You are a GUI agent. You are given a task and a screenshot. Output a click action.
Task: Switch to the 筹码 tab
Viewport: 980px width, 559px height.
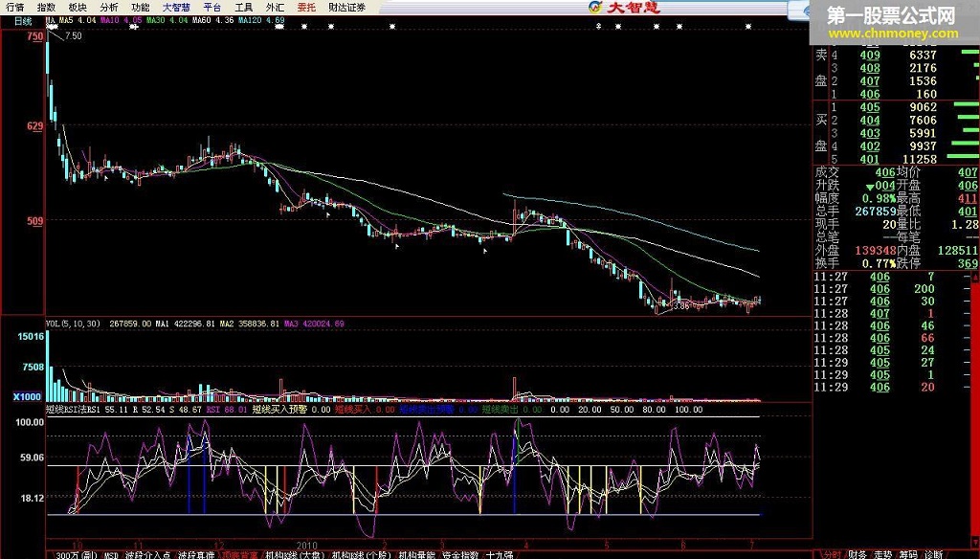tap(908, 554)
